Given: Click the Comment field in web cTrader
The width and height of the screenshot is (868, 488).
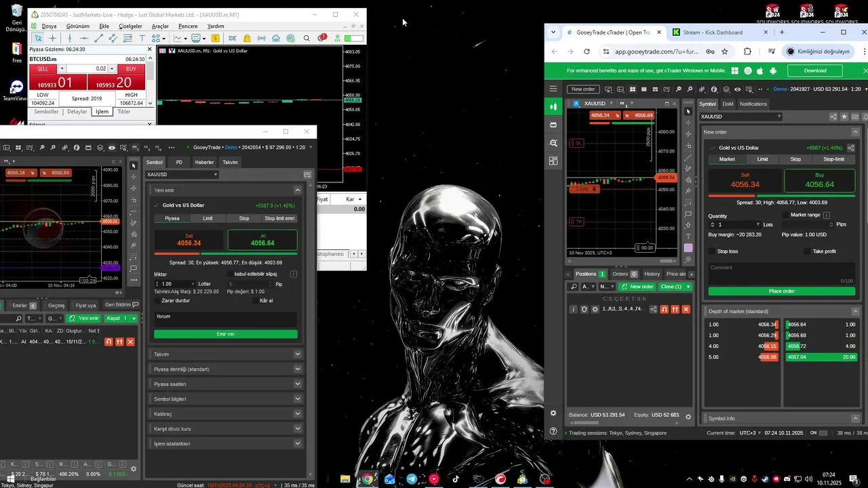Looking at the screenshot, I should (782, 272).
